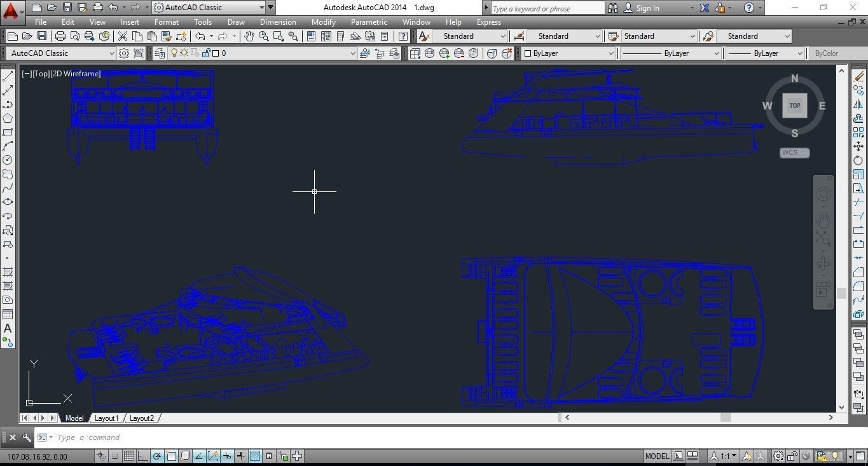This screenshot has height=466, width=868.
Task: Toggle Ortho Mode in status bar
Action: [142, 456]
